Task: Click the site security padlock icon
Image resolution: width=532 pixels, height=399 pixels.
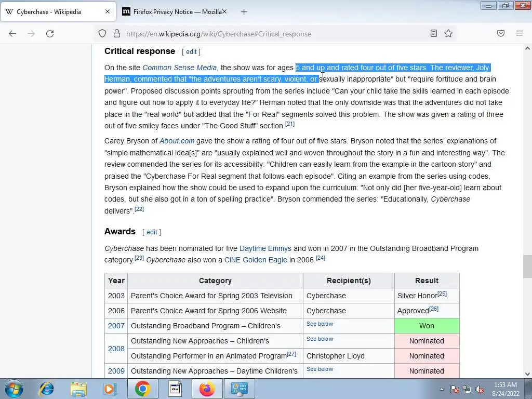Action: point(117,33)
